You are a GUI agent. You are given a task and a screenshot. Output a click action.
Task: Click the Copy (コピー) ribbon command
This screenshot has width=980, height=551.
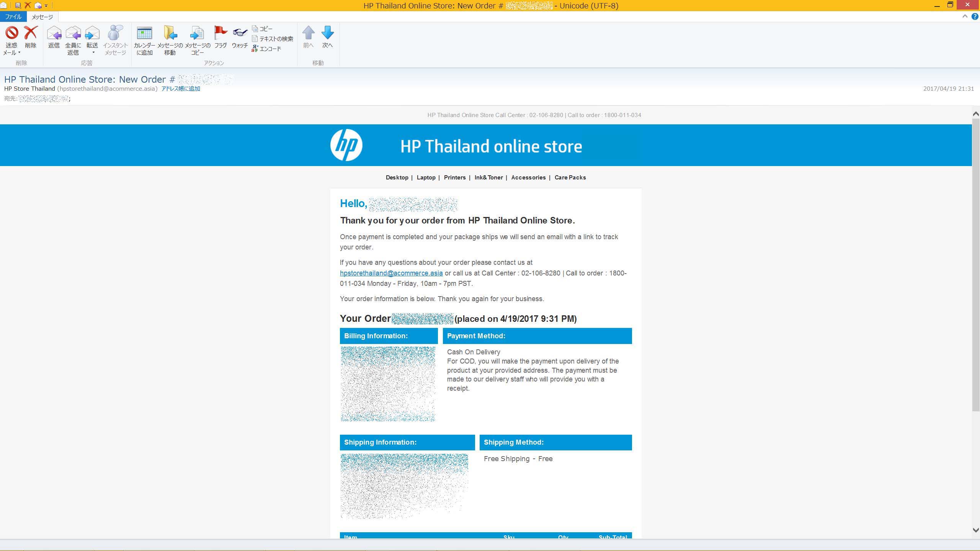pos(262,29)
